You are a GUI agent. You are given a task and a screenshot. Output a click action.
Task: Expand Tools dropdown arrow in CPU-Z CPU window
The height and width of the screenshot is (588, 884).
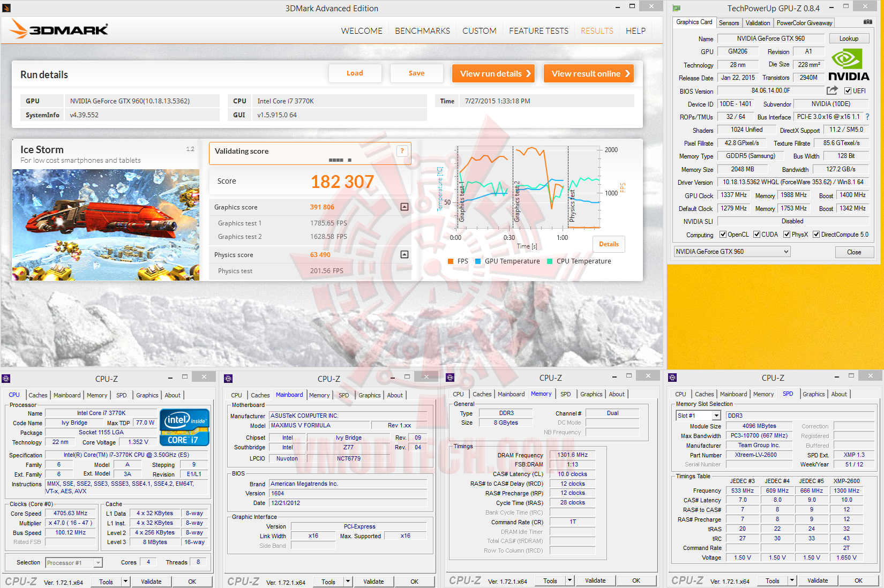point(125,582)
